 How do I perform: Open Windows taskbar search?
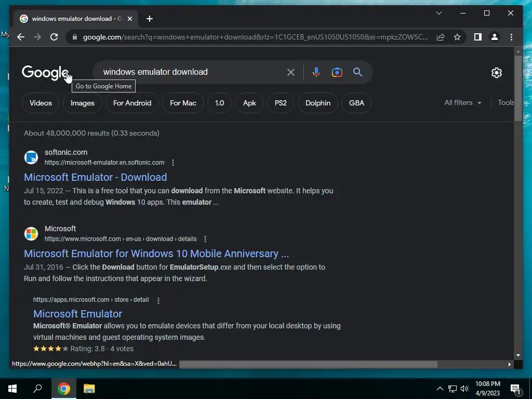37,389
